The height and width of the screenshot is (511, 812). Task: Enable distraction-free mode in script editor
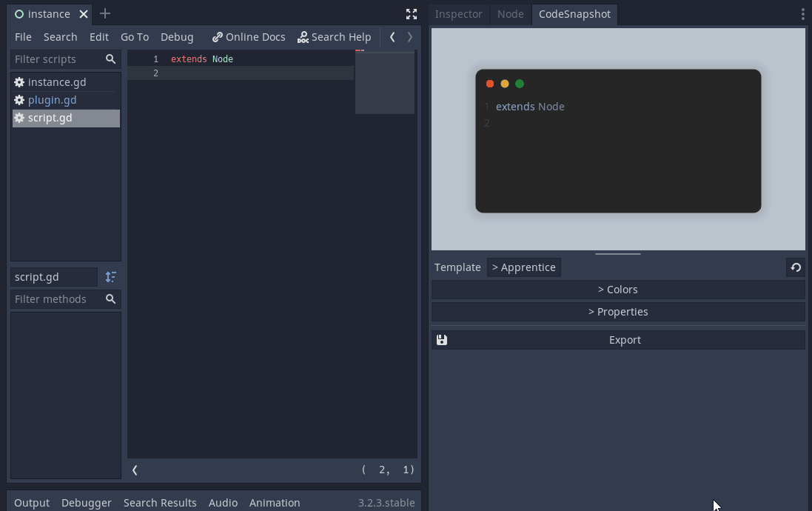pos(411,13)
